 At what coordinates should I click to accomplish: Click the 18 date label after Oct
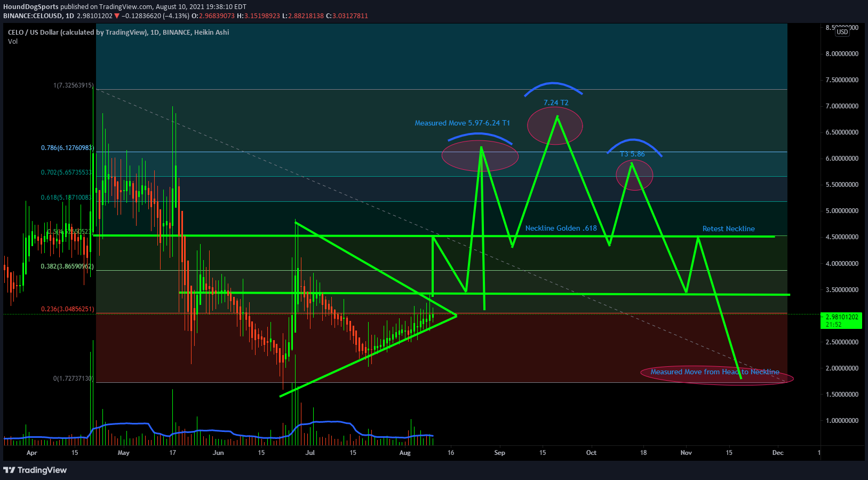coord(643,453)
